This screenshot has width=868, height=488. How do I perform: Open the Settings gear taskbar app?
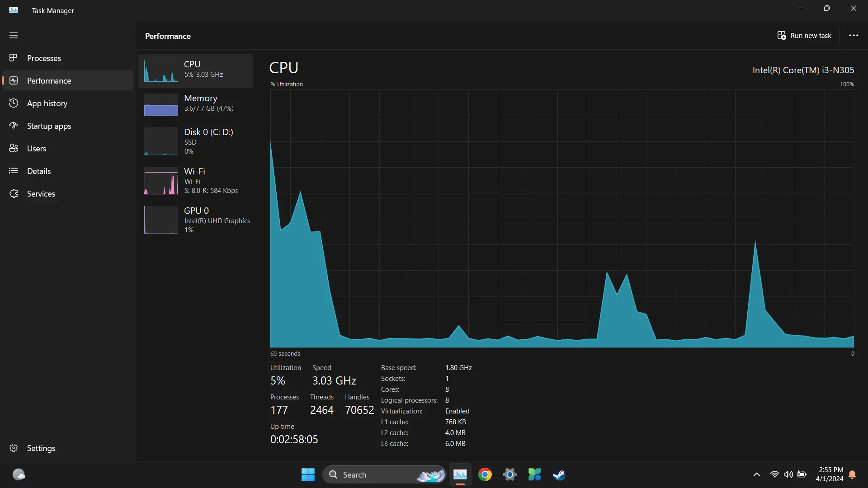tap(510, 474)
